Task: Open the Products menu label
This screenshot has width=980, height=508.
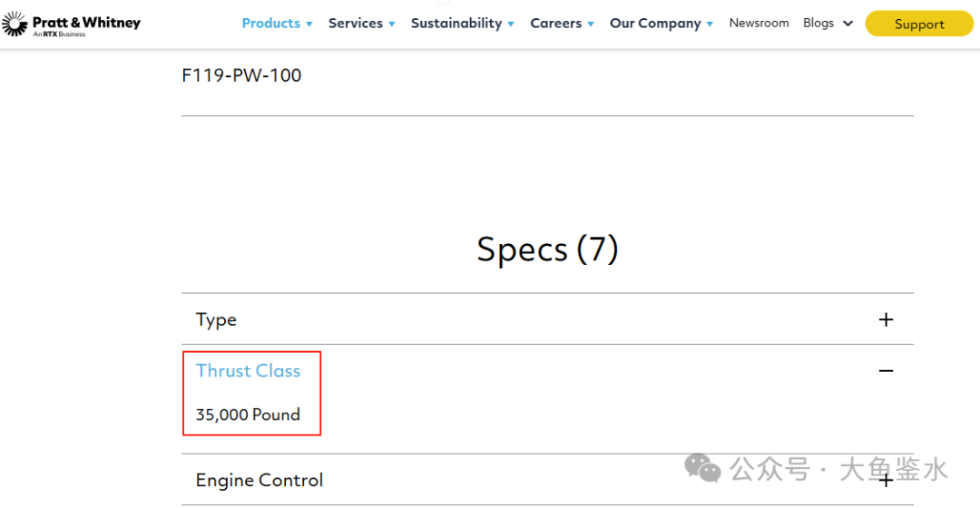Action: pyautogui.click(x=270, y=24)
